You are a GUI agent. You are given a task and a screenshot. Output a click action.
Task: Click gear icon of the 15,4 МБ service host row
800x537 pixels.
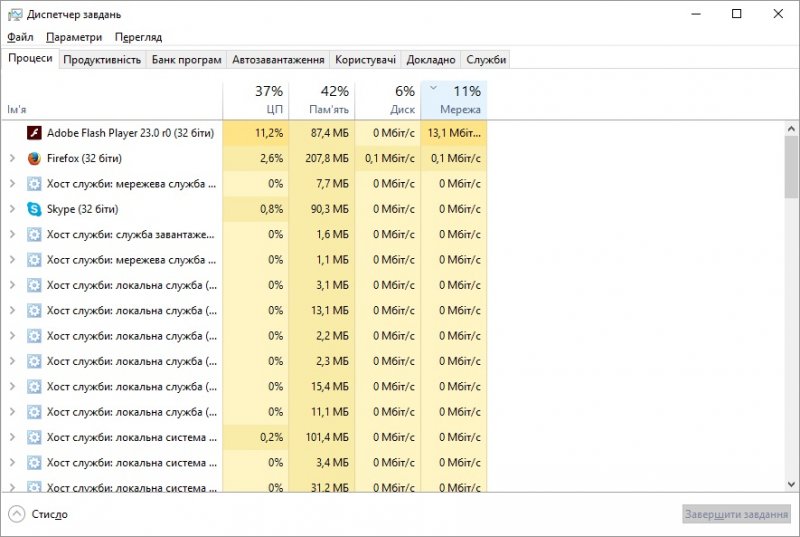[x=34, y=387]
